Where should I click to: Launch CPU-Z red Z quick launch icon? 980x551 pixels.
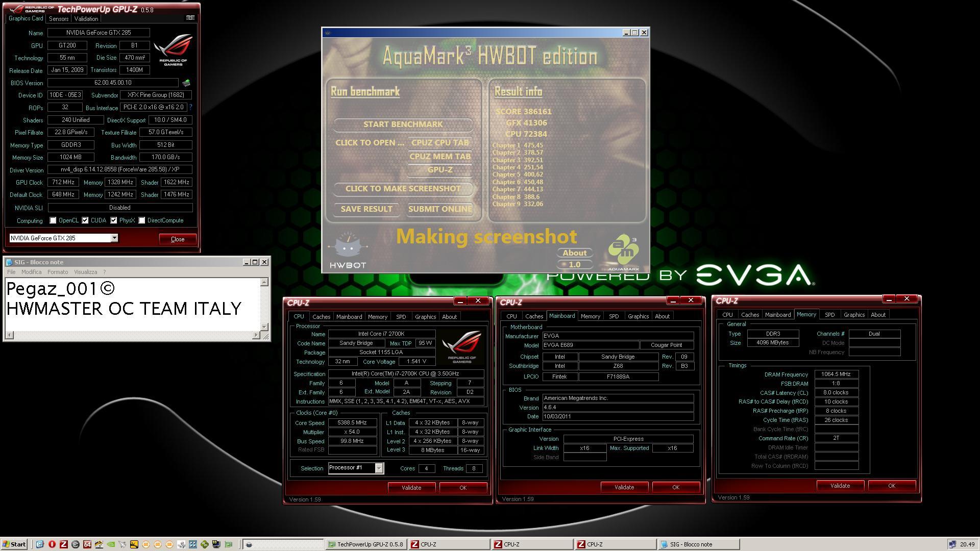[x=64, y=544]
